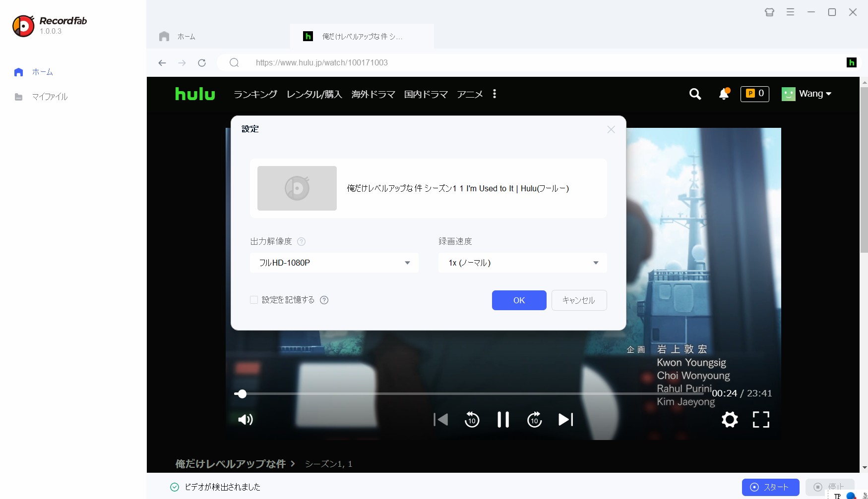Click the キャンセル button
Viewport: 868px width, 499px height.
579,300
